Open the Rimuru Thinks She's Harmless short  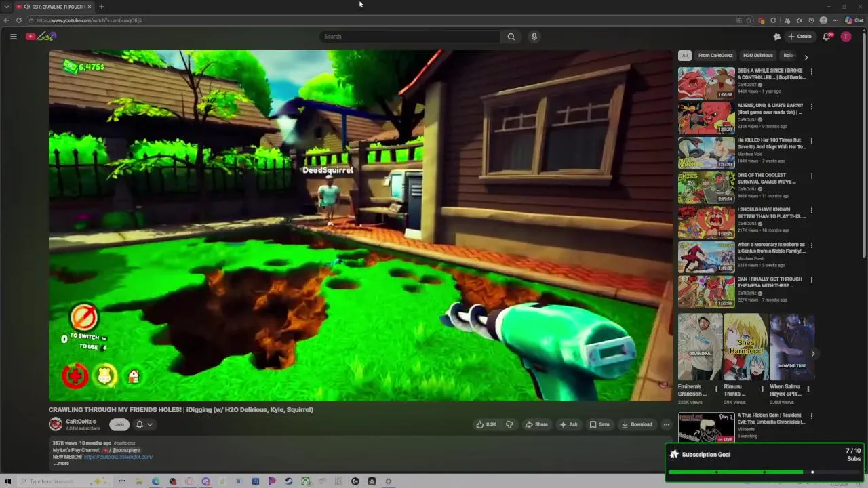[745, 347]
